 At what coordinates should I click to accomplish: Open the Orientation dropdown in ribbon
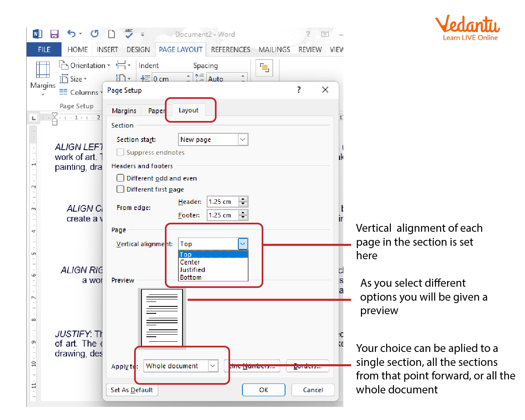[85, 66]
